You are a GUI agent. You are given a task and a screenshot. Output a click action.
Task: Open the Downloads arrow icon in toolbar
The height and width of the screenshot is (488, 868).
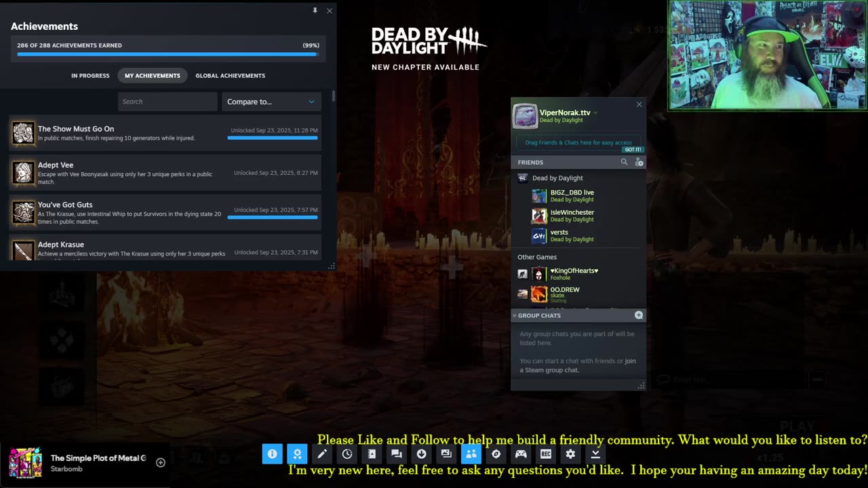click(421, 454)
